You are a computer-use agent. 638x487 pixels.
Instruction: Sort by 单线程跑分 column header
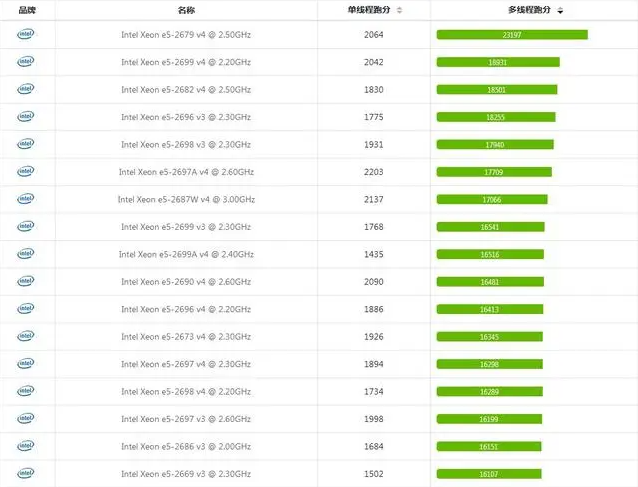(375, 10)
